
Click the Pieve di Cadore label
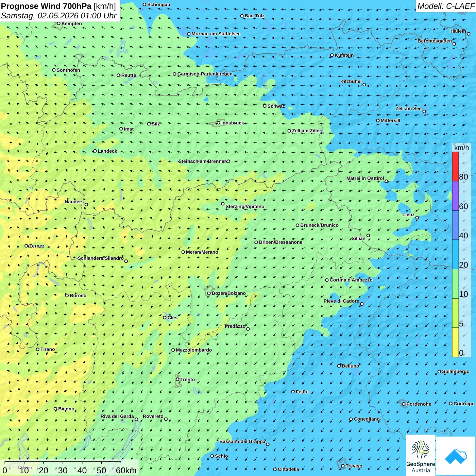click(341, 301)
